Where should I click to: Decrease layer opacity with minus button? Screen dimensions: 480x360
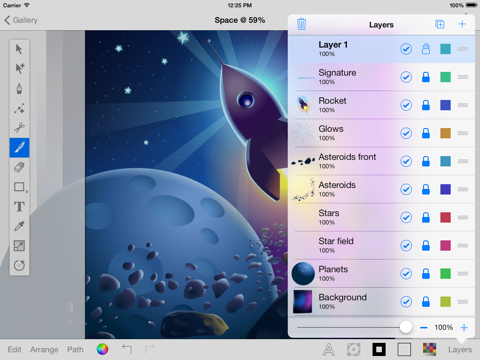pyautogui.click(x=424, y=328)
